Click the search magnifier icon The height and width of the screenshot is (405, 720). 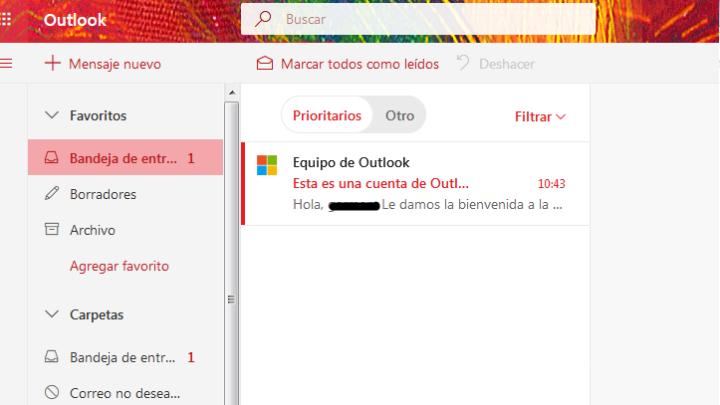[264, 19]
